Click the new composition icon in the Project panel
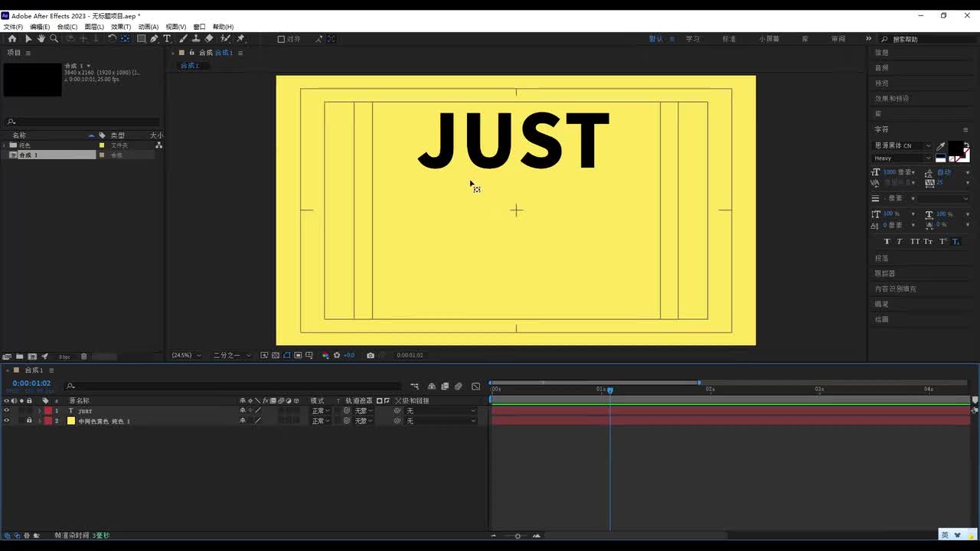This screenshot has width=980, height=551. pos(32,357)
